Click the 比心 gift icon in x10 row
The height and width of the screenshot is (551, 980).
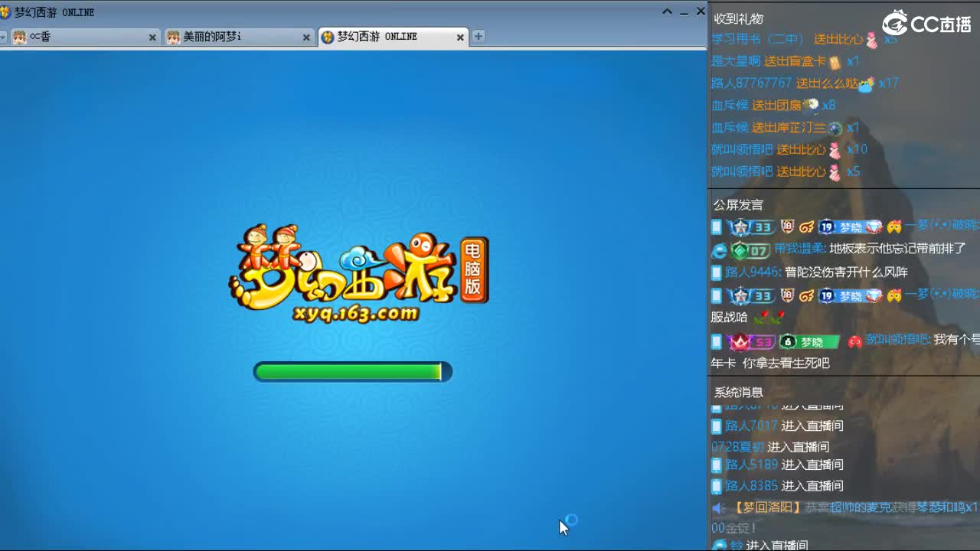click(835, 150)
